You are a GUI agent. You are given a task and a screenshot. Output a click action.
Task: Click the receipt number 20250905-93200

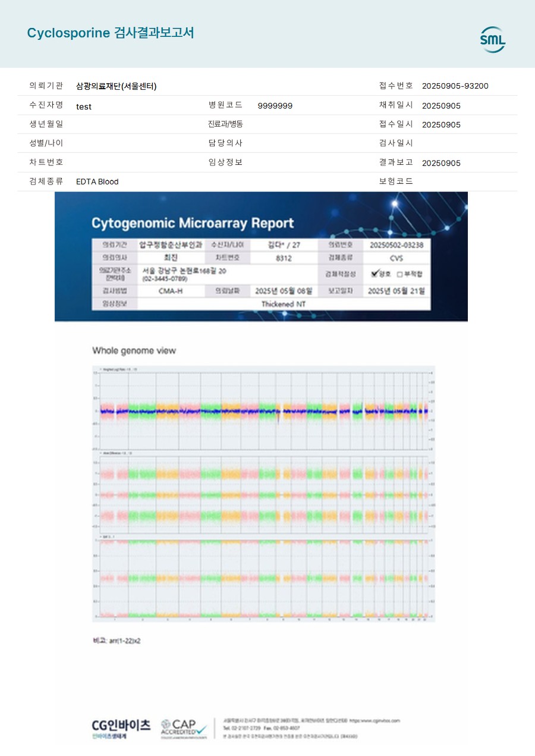pos(455,86)
